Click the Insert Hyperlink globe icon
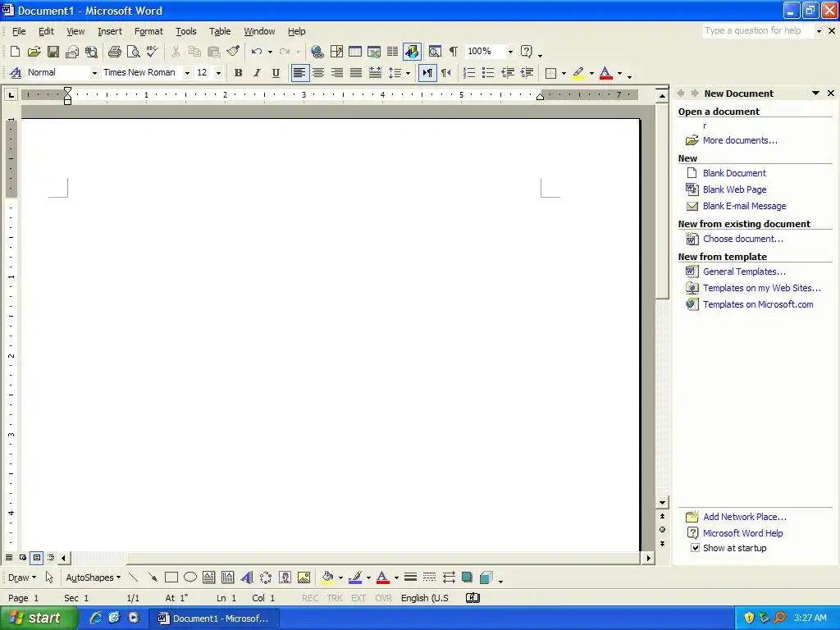The image size is (840, 630). tap(317, 52)
